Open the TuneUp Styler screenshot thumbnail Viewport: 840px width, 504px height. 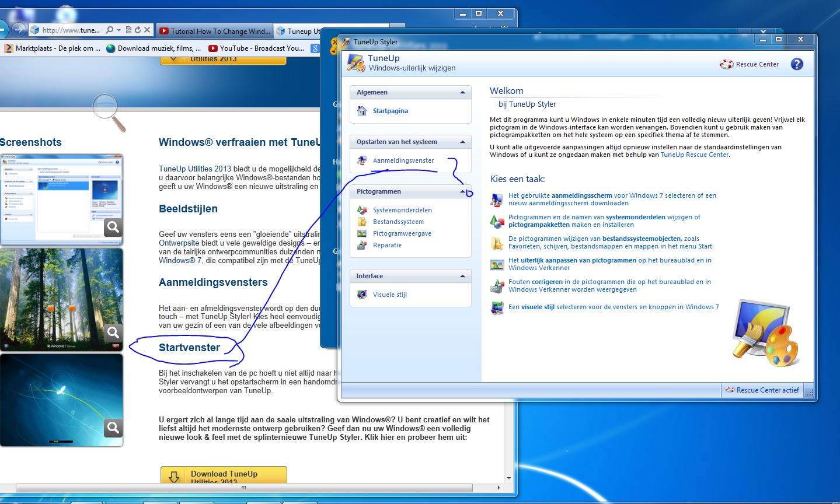coord(61,199)
